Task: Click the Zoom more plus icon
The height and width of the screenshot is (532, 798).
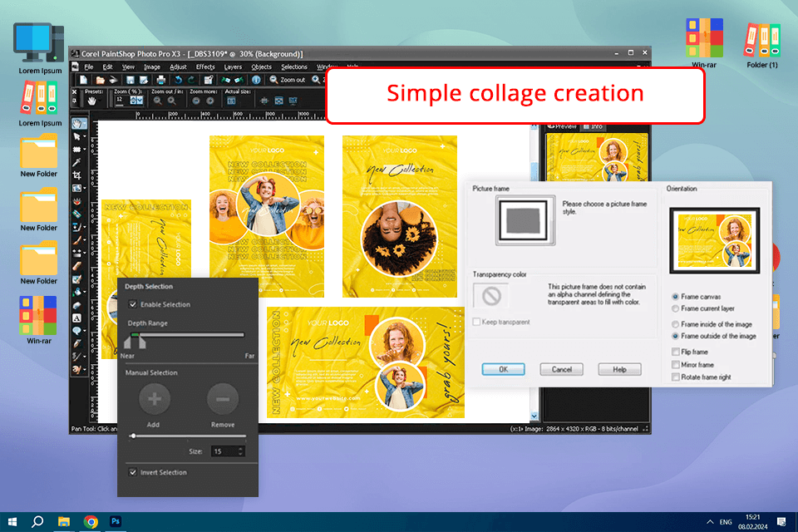Action: [x=209, y=101]
